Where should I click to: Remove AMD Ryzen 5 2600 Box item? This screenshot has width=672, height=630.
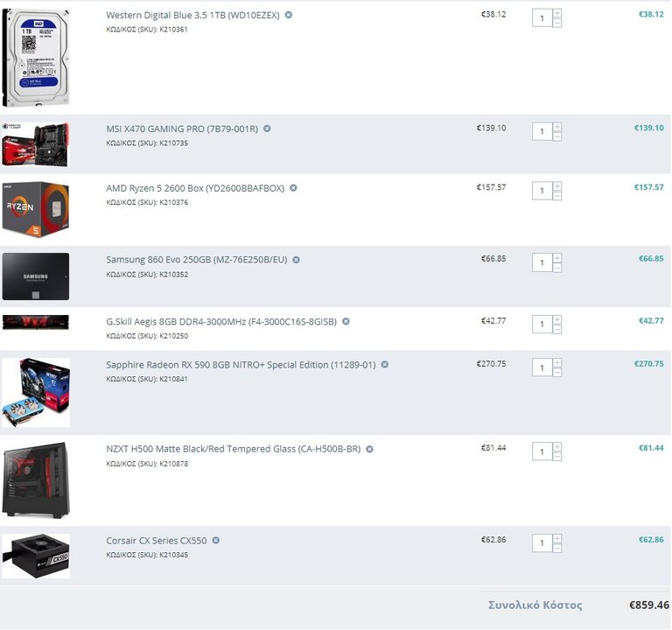(x=294, y=188)
